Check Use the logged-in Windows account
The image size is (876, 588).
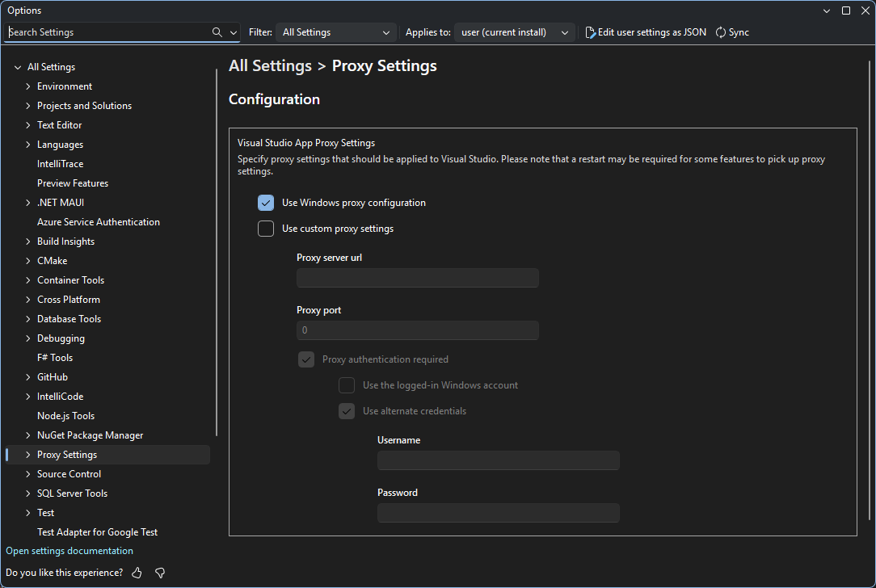tap(347, 385)
